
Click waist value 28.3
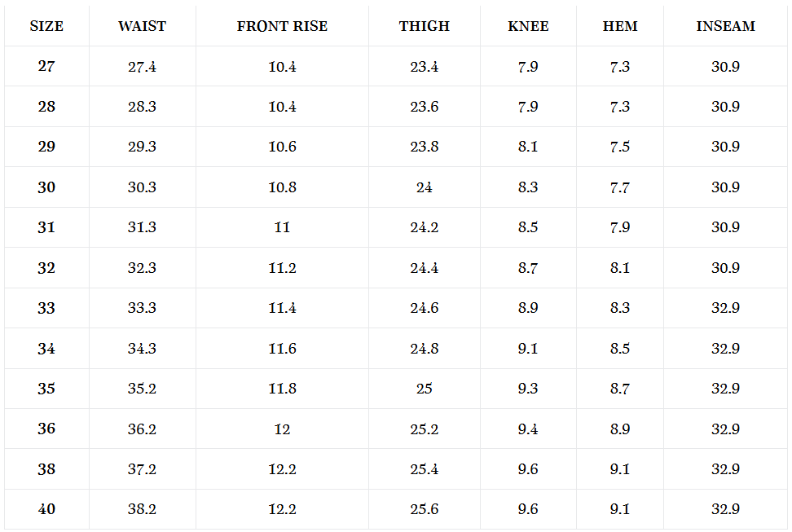[x=142, y=107]
